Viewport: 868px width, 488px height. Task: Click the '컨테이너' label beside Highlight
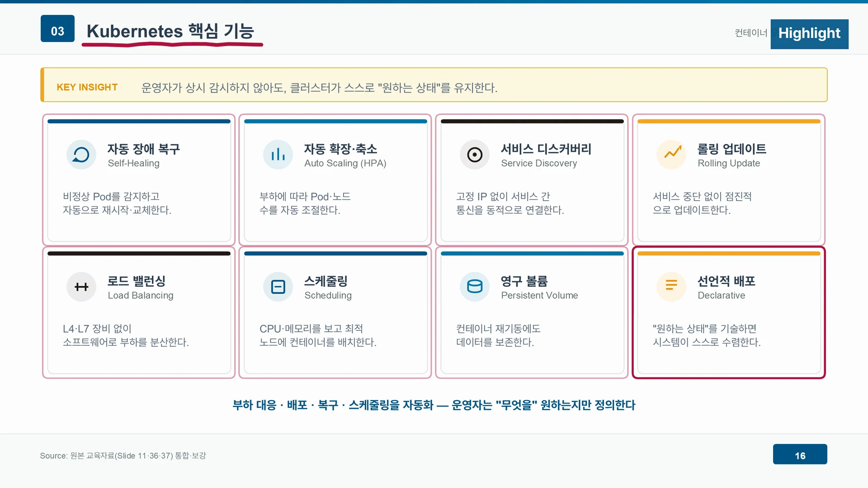click(x=751, y=33)
